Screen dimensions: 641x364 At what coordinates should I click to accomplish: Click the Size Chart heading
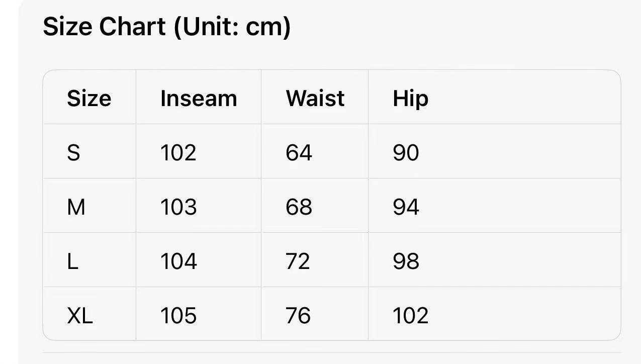[x=166, y=26]
